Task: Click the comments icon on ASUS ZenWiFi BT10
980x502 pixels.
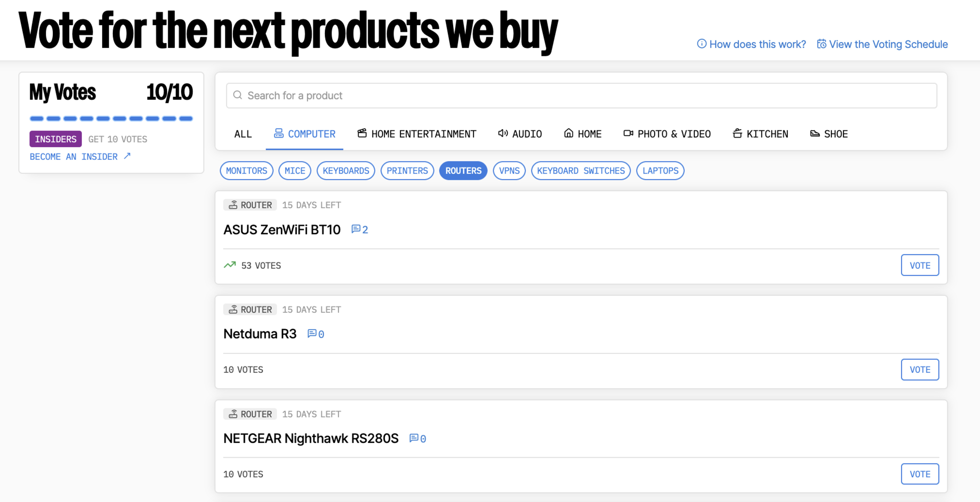Action: [x=356, y=229]
